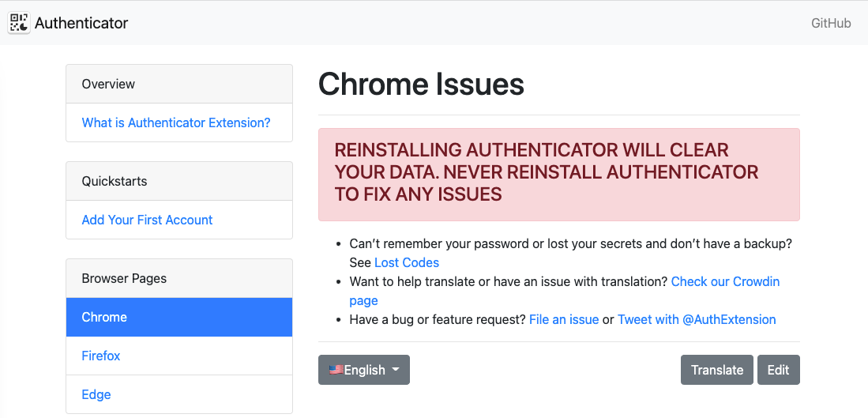
Task: Click the Authenticator brand title
Action: click(x=81, y=23)
